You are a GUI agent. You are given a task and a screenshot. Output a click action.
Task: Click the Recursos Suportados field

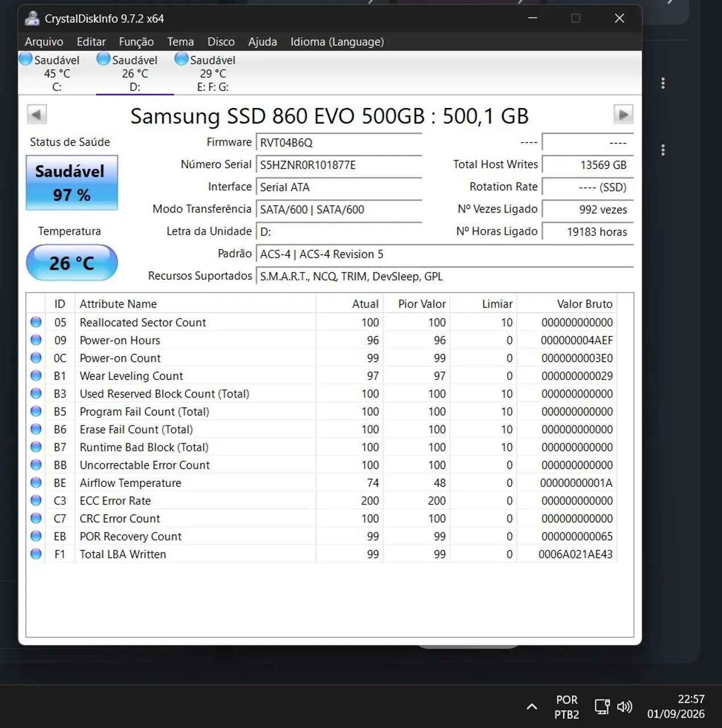tap(445, 276)
